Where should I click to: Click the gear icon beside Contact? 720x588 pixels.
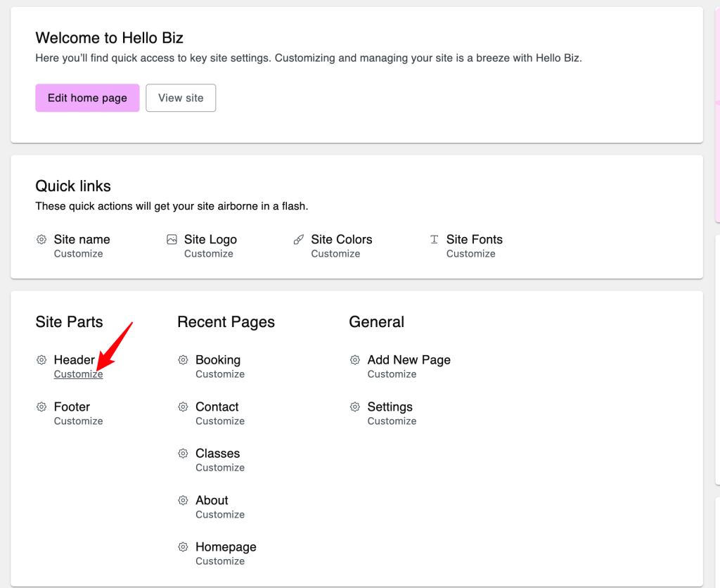[184, 407]
